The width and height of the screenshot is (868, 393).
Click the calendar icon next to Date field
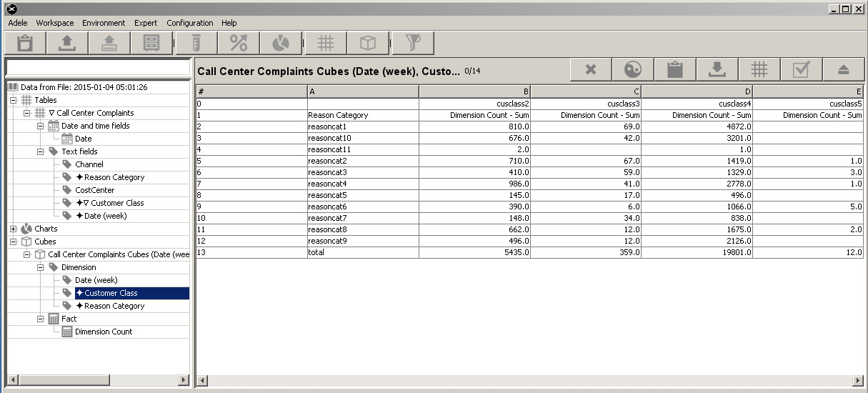pos(67,139)
